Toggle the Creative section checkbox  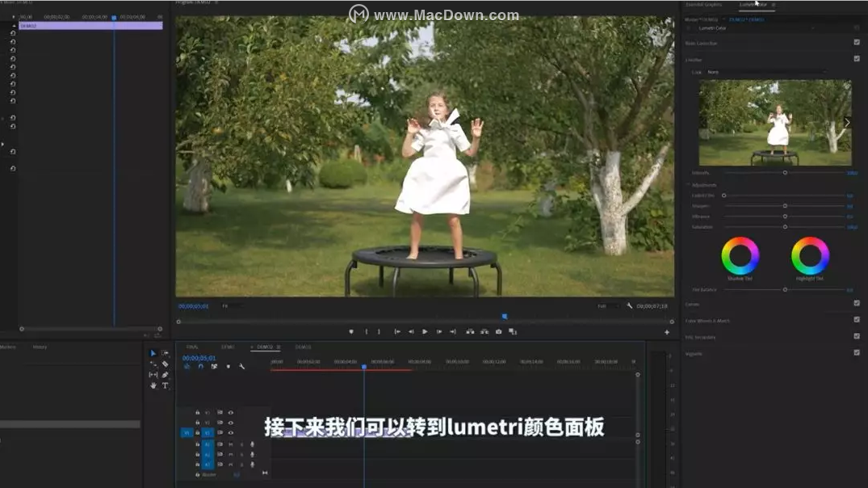coord(857,59)
